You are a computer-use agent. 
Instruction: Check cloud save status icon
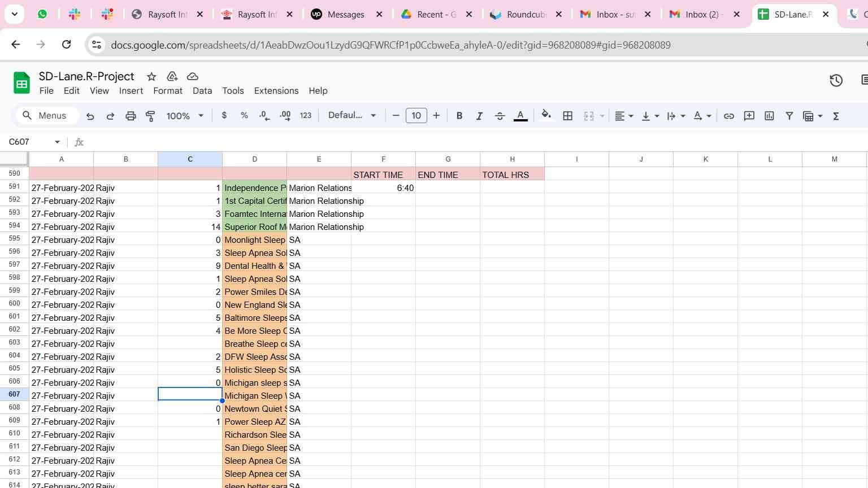193,76
